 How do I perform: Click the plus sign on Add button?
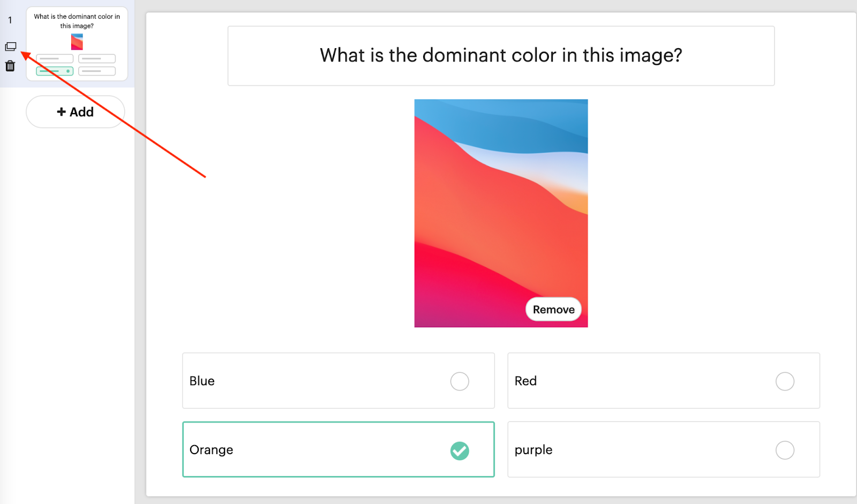coord(61,111)
